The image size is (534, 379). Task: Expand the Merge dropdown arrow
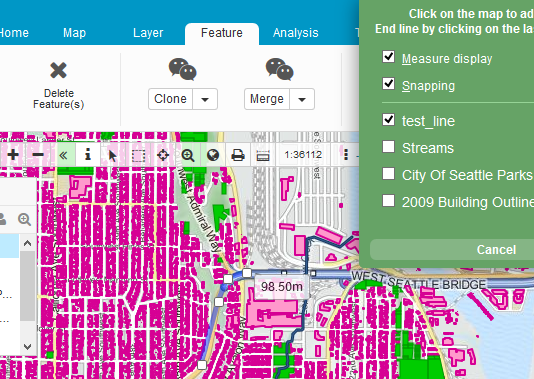tap(302, 99)
